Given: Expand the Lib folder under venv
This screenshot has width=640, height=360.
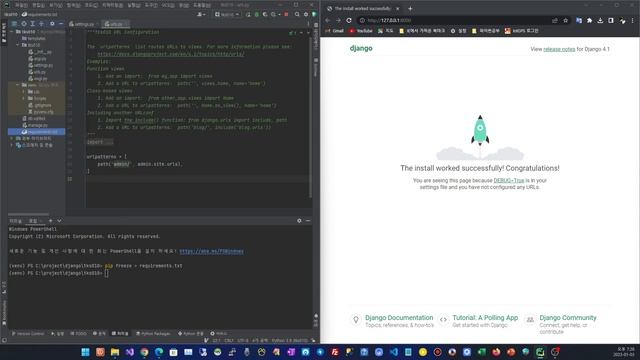Looking at the screenshot, I should 24,92.
